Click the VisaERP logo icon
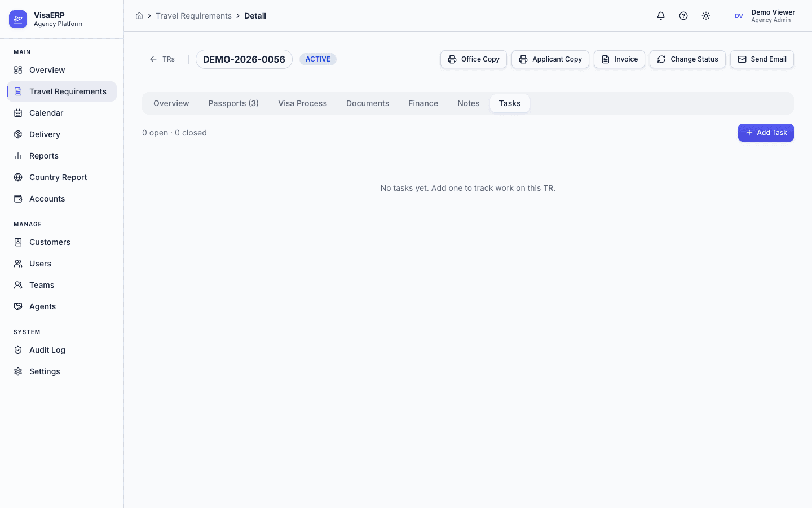 [18, 19]
